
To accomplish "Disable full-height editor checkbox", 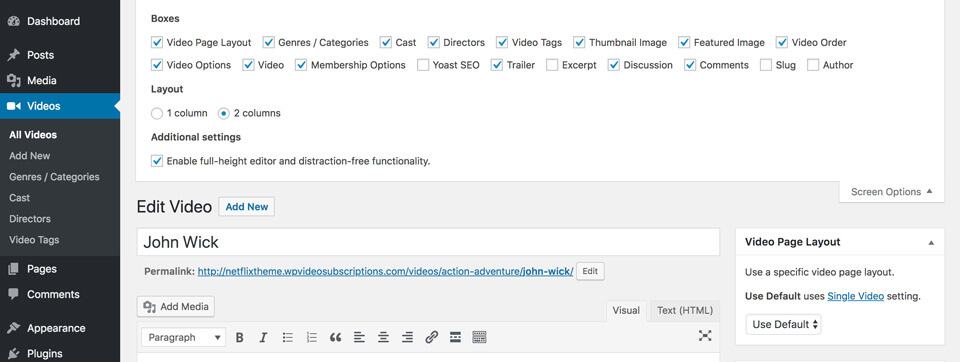I will point(157,161).
